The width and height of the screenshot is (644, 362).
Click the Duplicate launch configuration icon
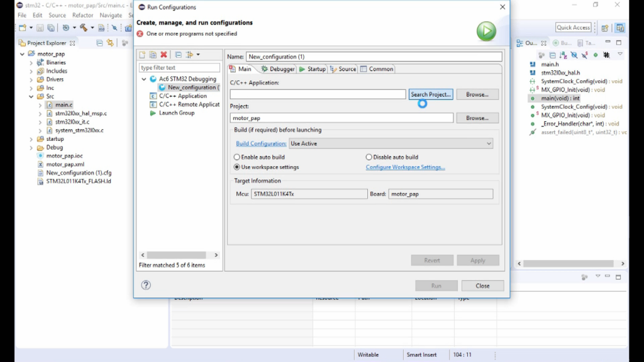(x=153, y=55)
